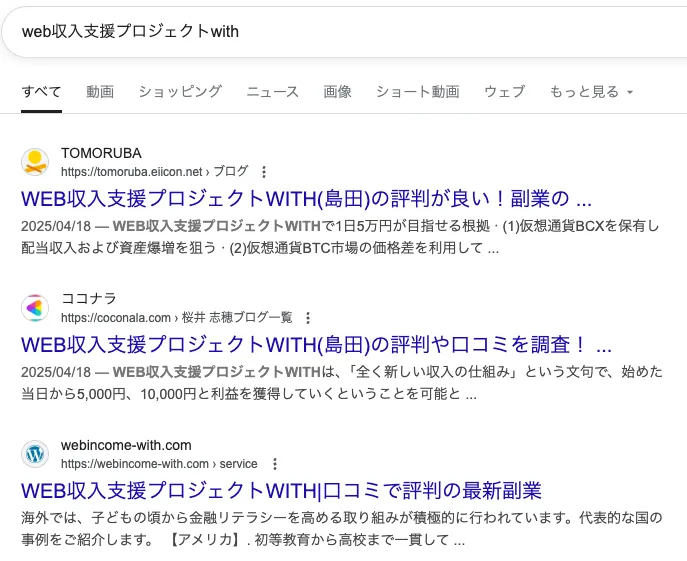Expand the もっと見る dropdown
Screen dimensions: 687x561
click(591, 92)
